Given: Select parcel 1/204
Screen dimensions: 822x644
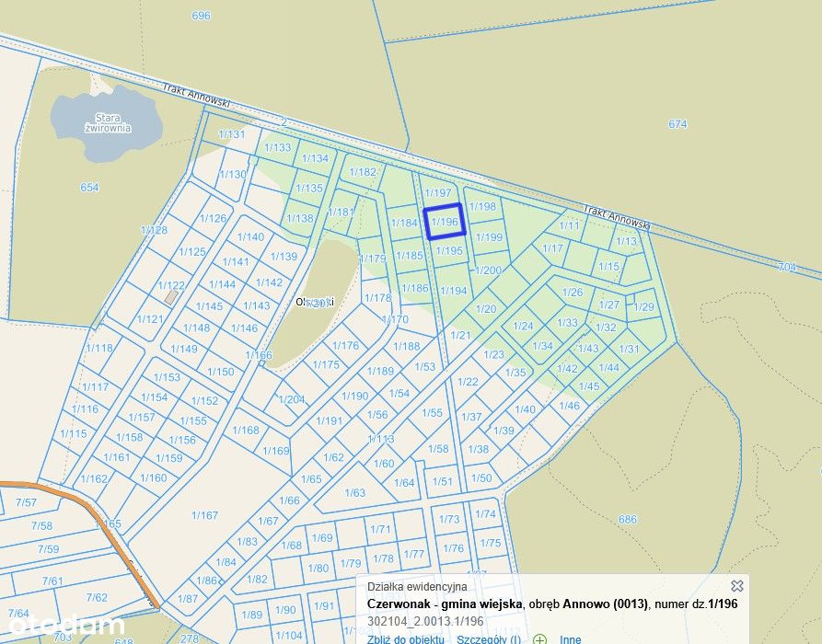Looking at the screenshot, I should point(292,399).
